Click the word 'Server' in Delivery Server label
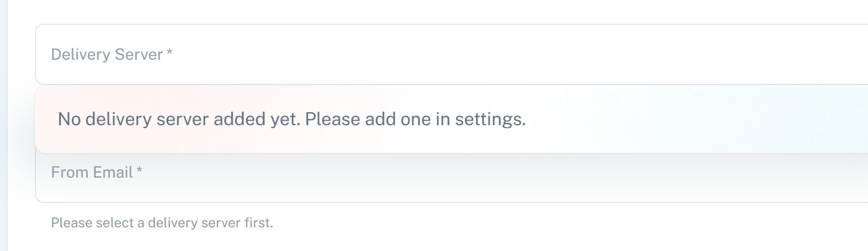The width and height of the screenshot is (868, 251). pos(139,55)
